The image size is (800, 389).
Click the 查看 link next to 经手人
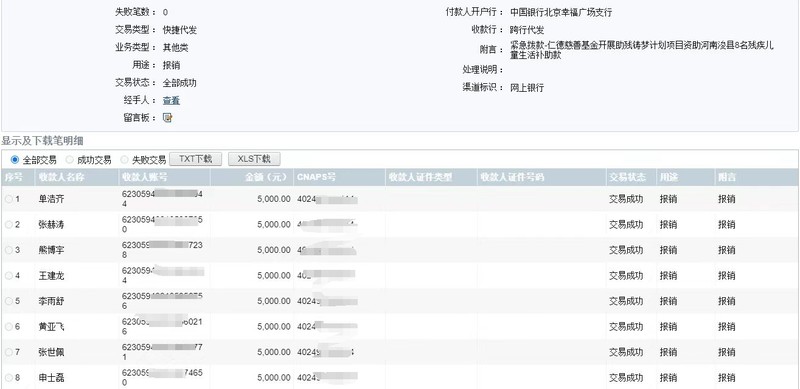171,101
